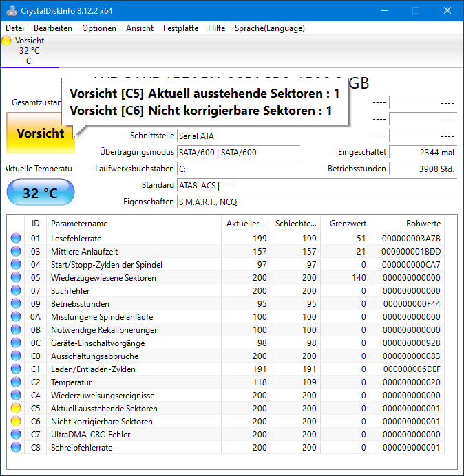Image resolution: width=464 pixels, height=476 pixels.
Task: Select the Temperatur parameter name
Action: 71,382
